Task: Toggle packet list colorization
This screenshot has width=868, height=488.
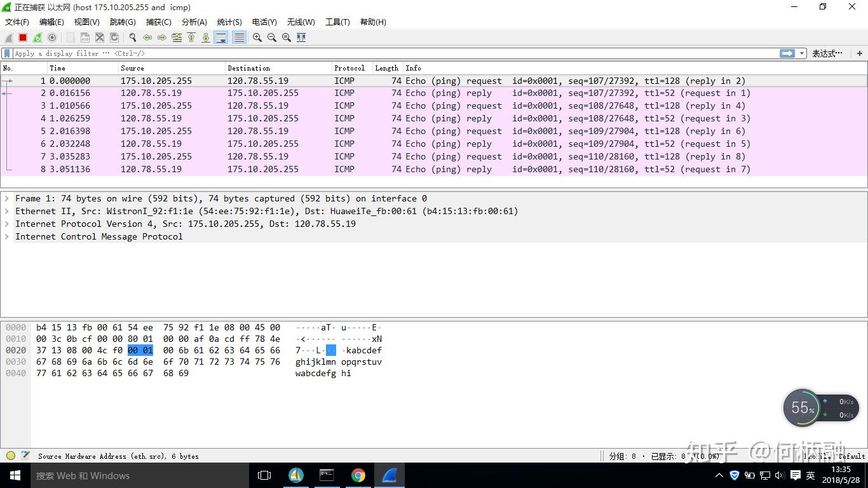Action: coord(238,37)
